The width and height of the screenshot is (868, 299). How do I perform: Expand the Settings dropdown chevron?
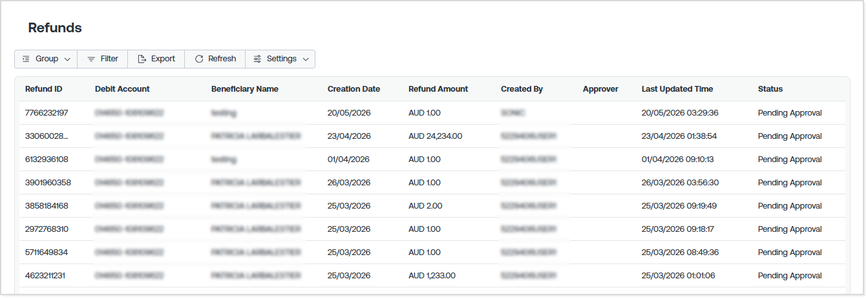[x=306, y=59]
